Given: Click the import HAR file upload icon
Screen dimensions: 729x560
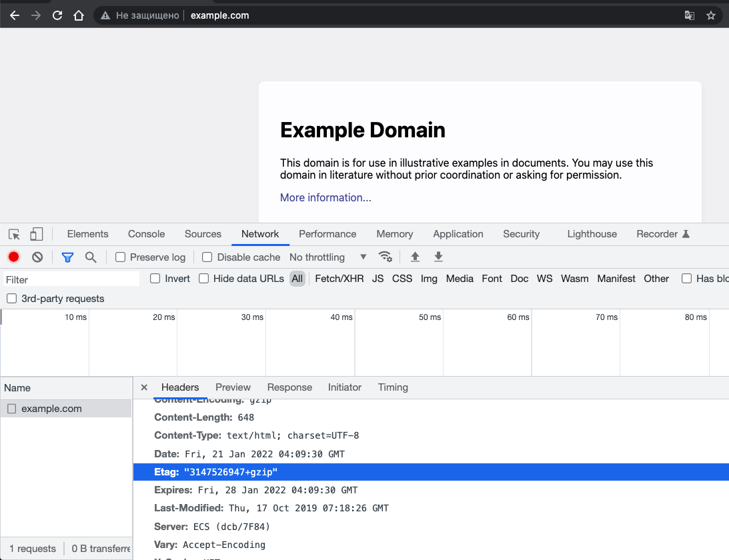Looking at the screenshot, I should (x=415, y=257).
